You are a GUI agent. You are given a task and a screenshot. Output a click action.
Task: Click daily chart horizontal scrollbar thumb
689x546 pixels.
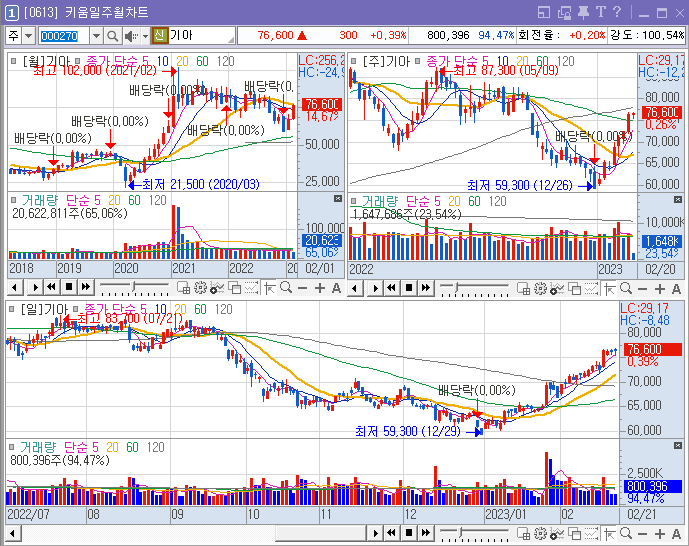coord(320,533)
